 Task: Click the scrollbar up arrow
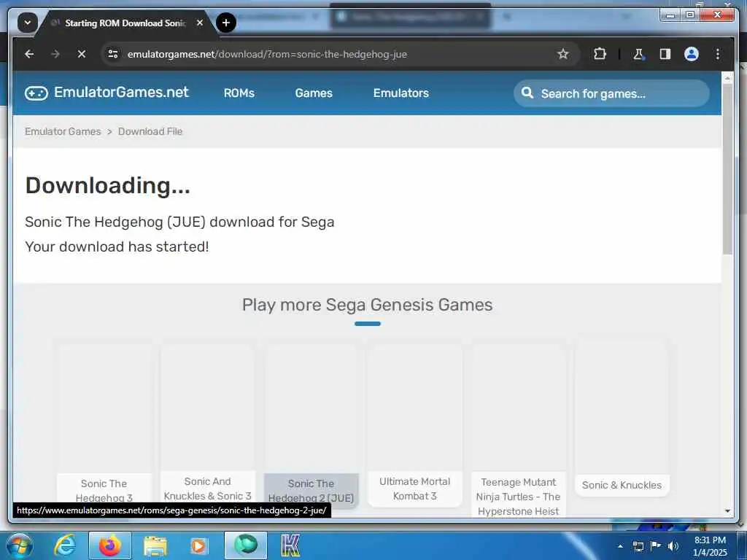tap(727, 77)
